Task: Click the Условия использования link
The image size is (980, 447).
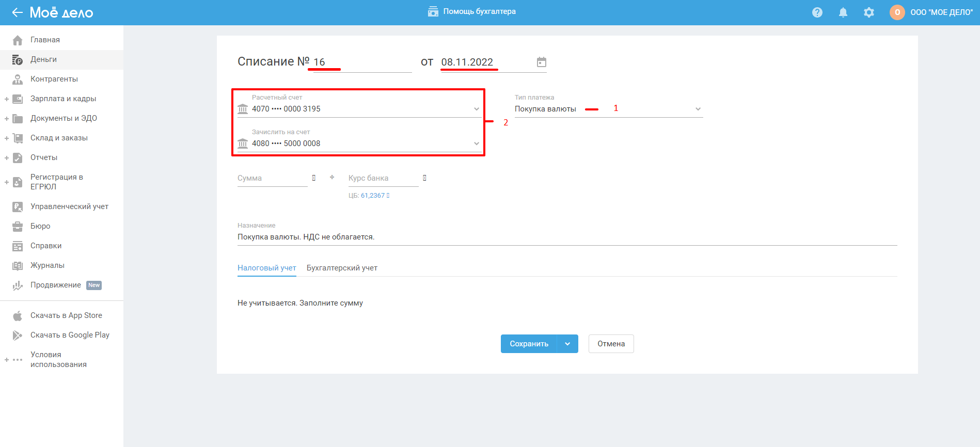Action: click(58, 359)
